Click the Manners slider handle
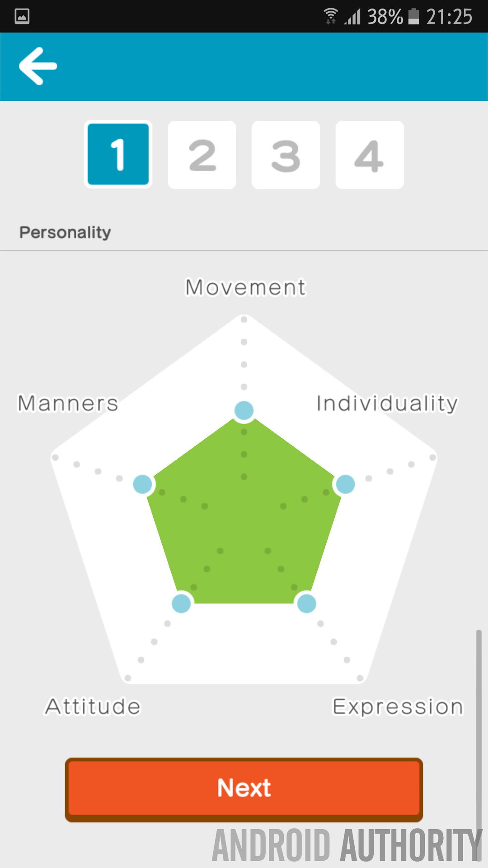Screen dimensions: 488x868 142,484
